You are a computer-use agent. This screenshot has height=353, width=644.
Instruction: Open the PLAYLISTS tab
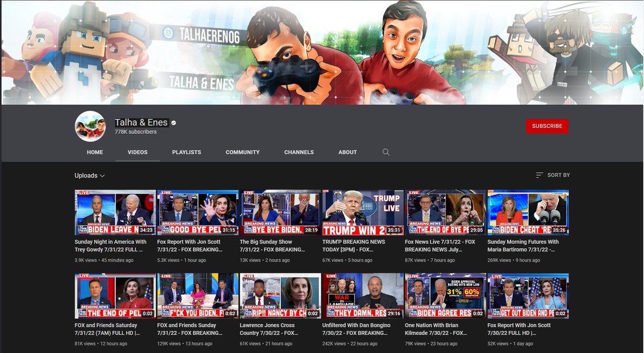tap(187, 152)
